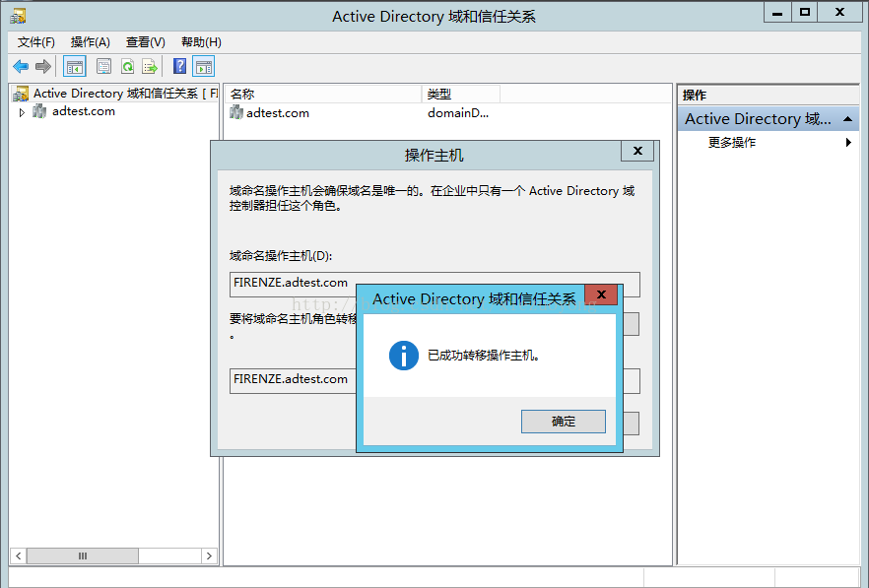Screen dimensions: 869x588
Task: Minimize the main MMC window
Action: click(777, 12)
